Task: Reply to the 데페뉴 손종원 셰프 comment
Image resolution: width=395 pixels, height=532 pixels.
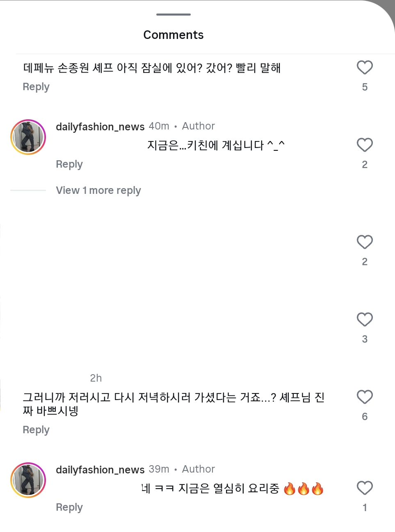Action: tap(36, 87)
